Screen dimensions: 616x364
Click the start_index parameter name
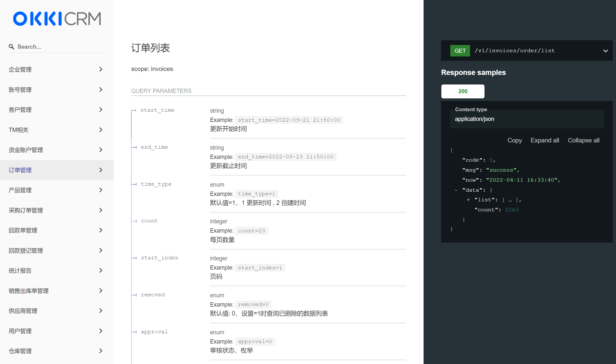159,258
